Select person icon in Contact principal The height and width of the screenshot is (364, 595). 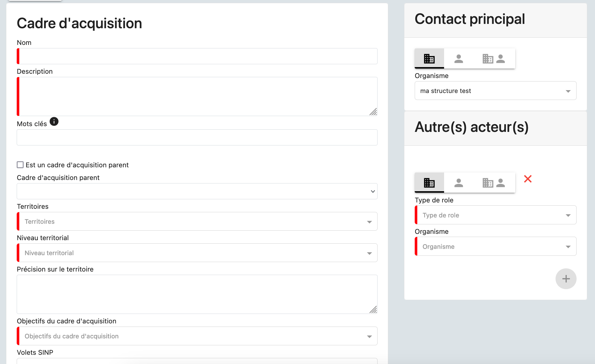458,58
